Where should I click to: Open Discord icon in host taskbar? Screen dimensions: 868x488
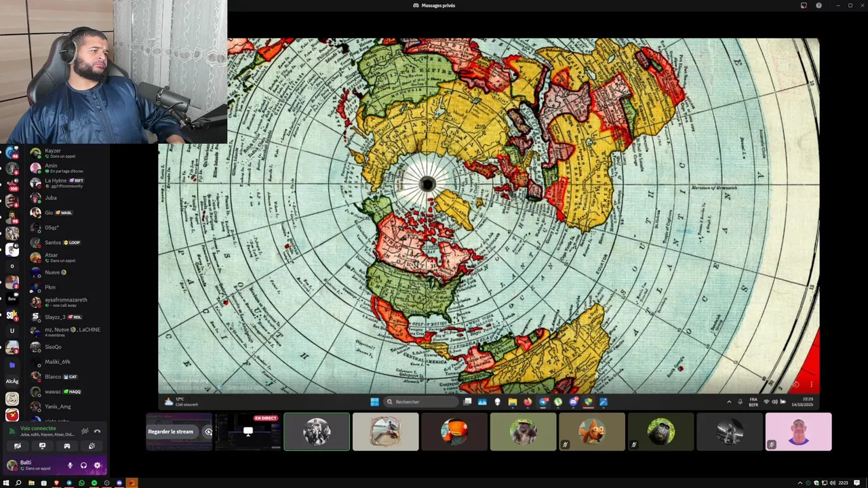point(119,483)
